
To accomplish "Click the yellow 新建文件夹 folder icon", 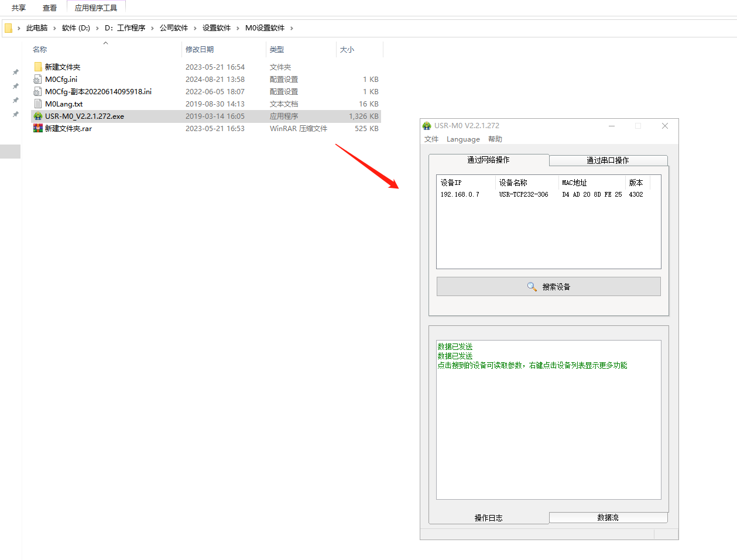I will (38, 67).
